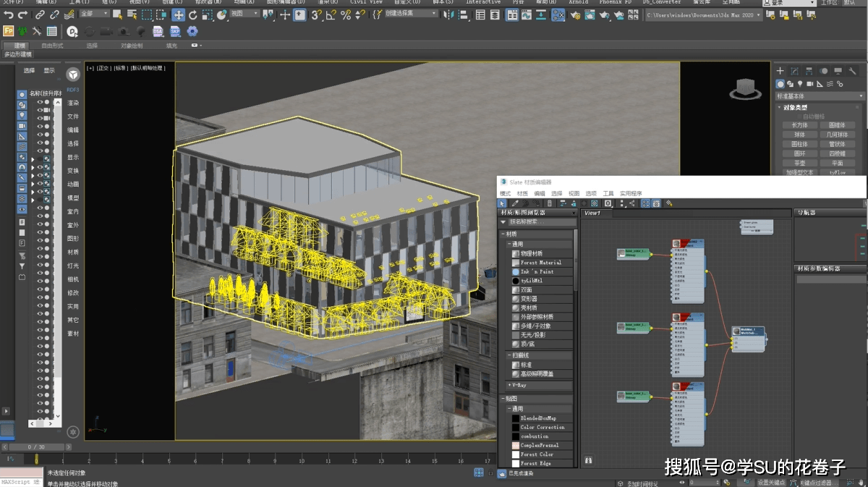868x487 pixels.
Task: Activate the Select Object tool
Action: pos(118,14)
